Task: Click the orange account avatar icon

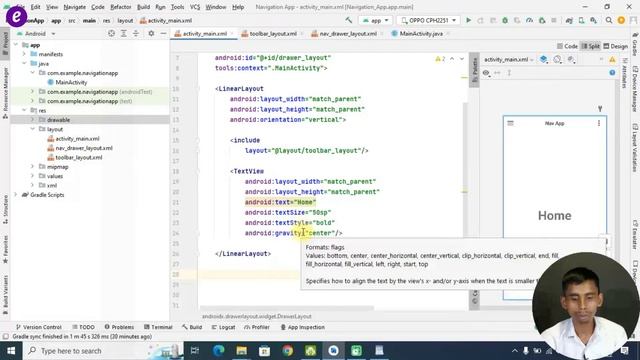Action: tap(621, 20)
